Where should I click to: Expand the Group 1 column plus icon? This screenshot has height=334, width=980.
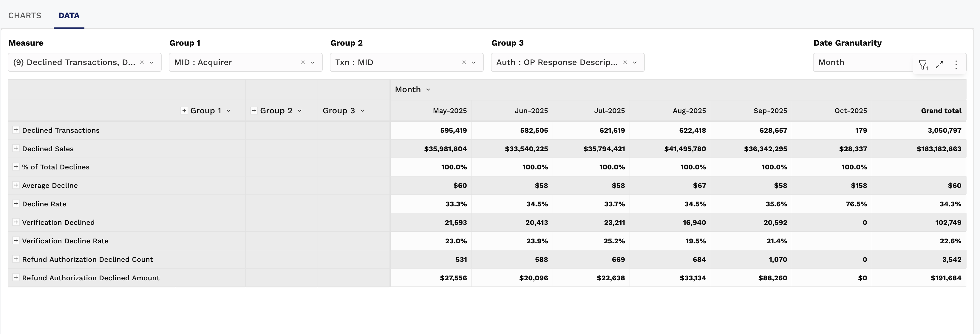184,111
